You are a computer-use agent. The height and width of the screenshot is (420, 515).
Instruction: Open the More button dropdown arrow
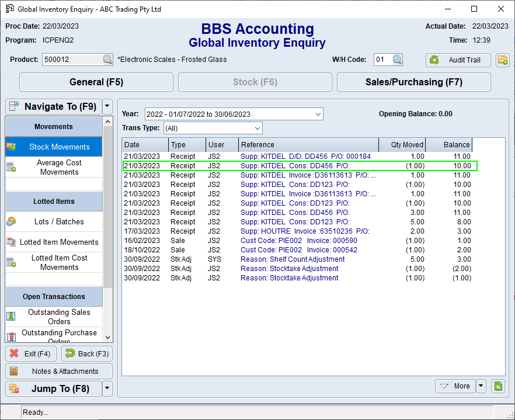(481, 386)
